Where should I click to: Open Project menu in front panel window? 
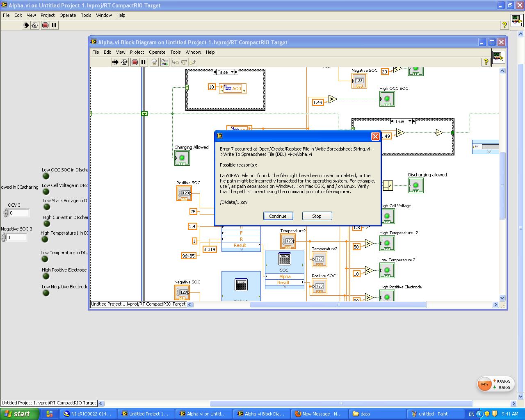pyautogui.click(x=48, y=15)
